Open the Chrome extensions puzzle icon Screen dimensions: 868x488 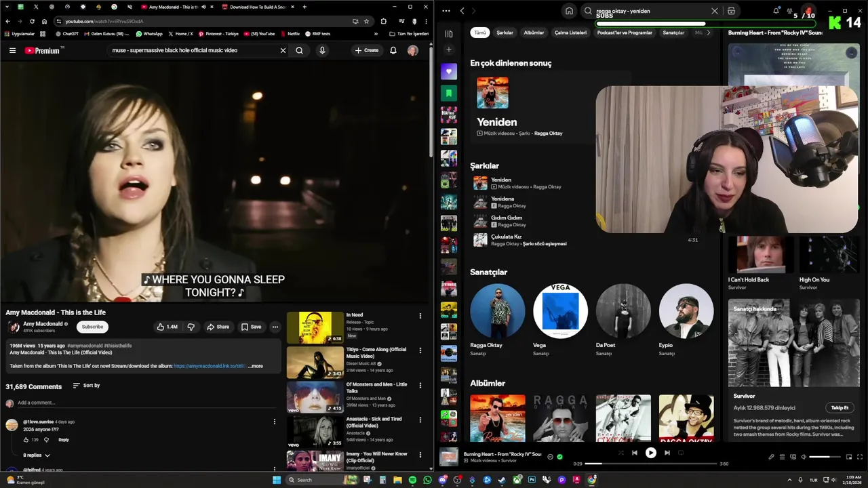(x=383, y=21)
